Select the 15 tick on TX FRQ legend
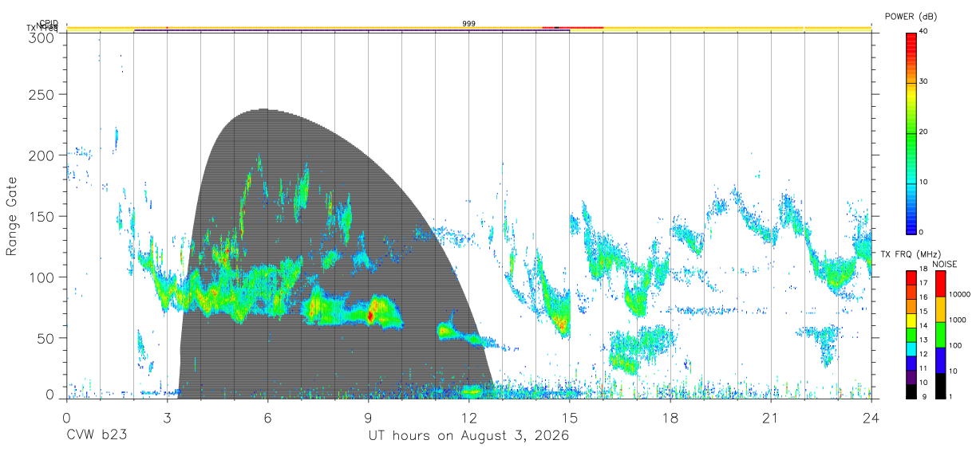 coord(923,312)
